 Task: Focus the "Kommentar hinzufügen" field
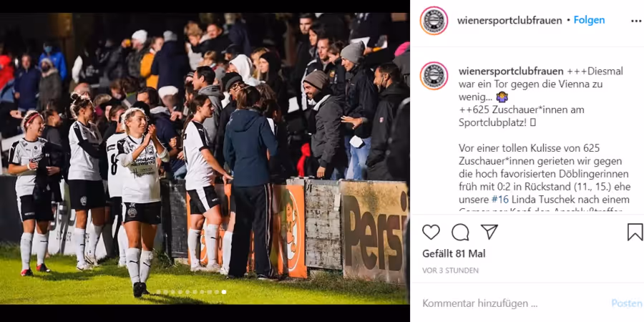point(512,303)
